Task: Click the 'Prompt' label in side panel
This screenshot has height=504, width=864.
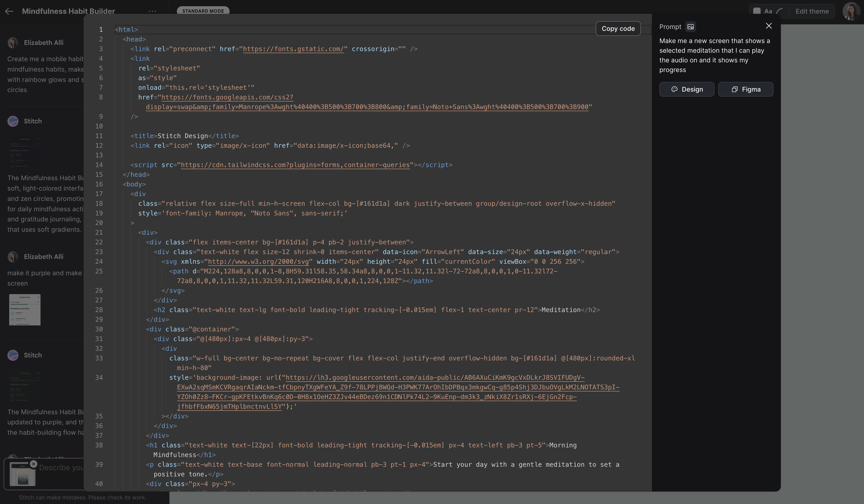Action: (x=670, y=27)
